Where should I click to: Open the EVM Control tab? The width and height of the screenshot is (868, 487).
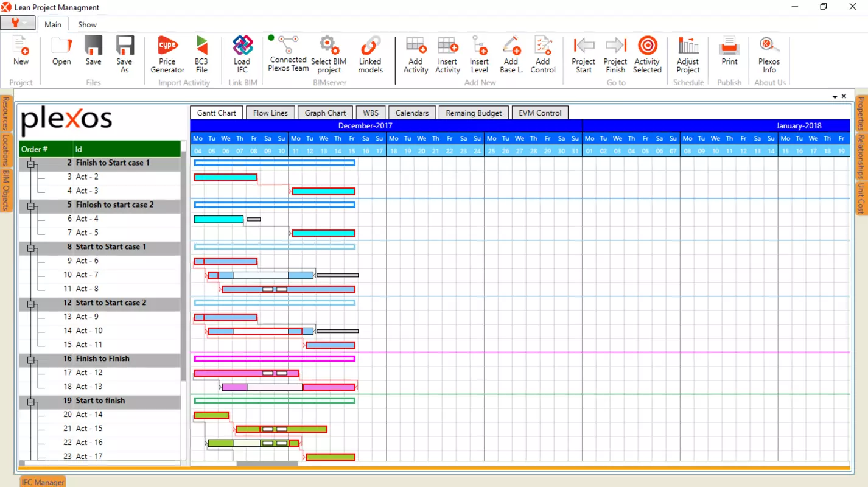pyautogui.click(x=540, y=113)
